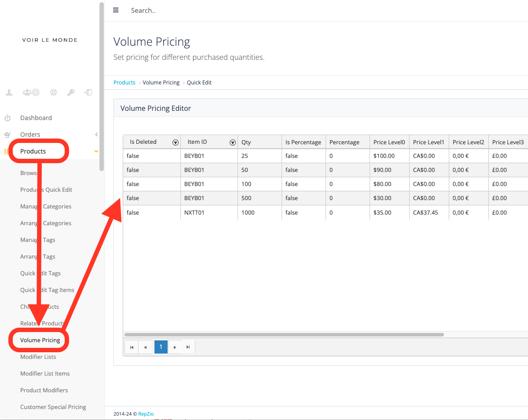Click the Orders basket icon
The height and width of the screenshot is (420, 528).
pos(7,135)
